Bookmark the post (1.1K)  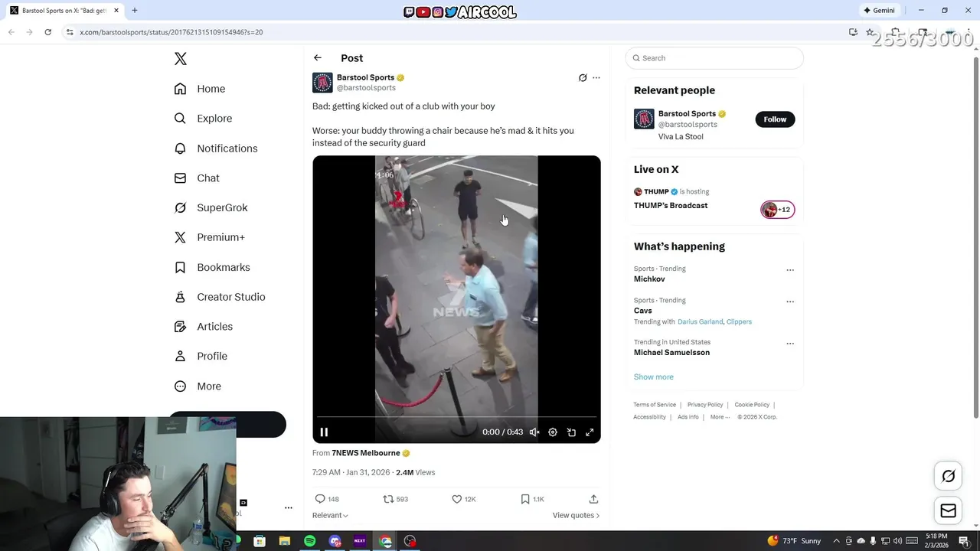point(532,499)
